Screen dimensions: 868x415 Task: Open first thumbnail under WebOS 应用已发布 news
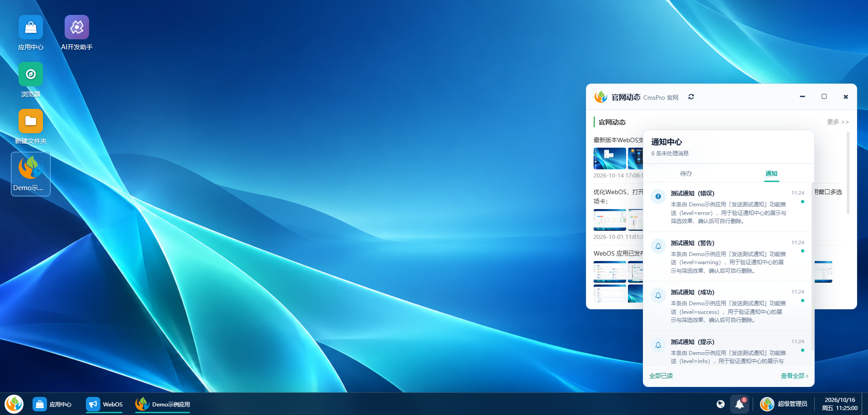610,272
